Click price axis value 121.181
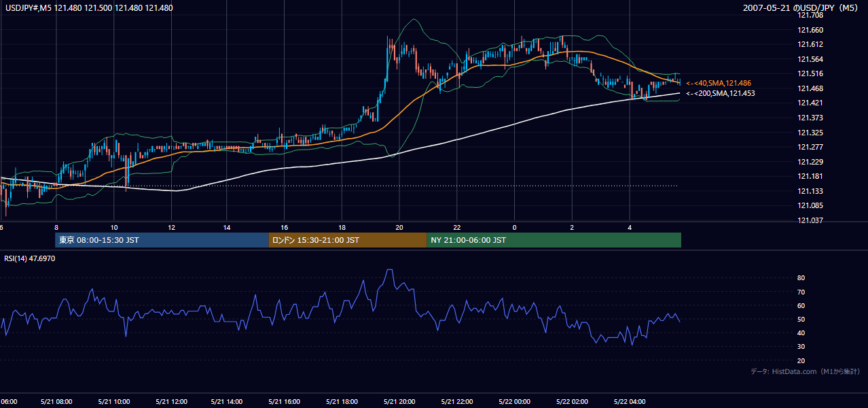The image size is (868, 408). tap(811, 176)
